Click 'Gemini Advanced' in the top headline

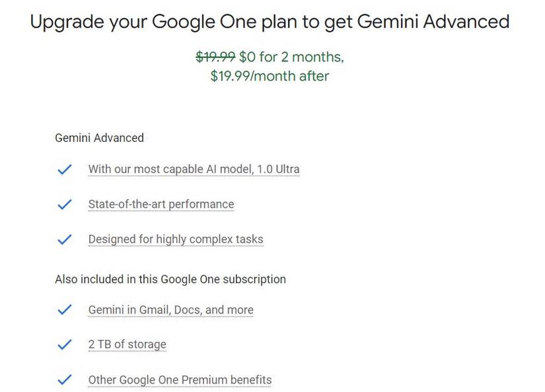click(x=433, y=22)
